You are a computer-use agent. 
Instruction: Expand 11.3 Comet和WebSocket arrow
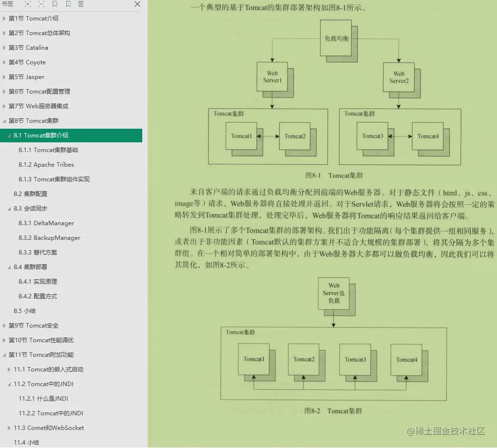pyautogui.click(x=9, y=428)
